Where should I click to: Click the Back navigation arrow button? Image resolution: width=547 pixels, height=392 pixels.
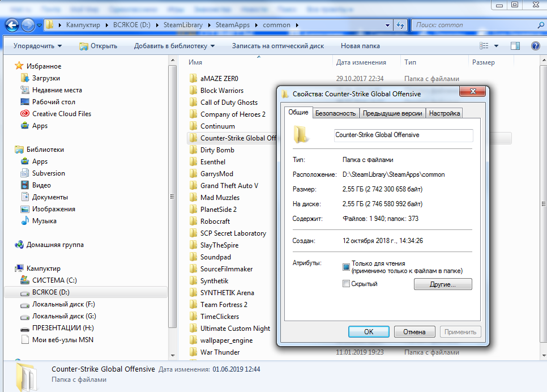[x=12, y=25]
